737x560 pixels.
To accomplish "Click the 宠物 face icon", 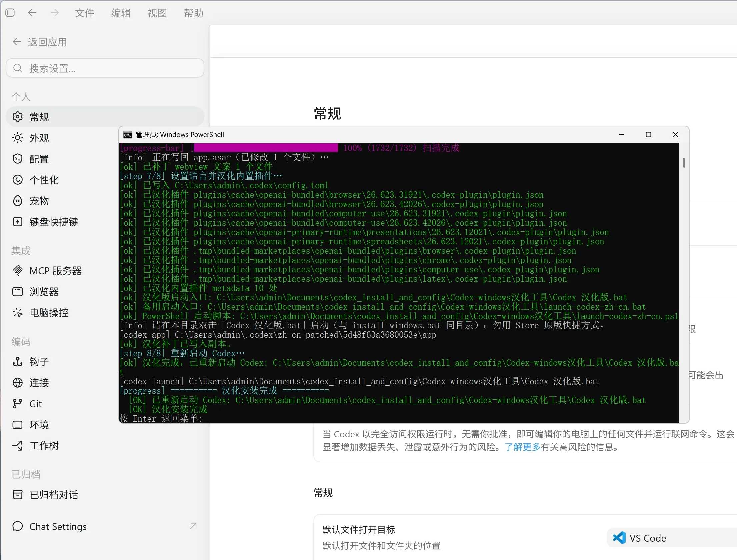I will tap(17, 201).
